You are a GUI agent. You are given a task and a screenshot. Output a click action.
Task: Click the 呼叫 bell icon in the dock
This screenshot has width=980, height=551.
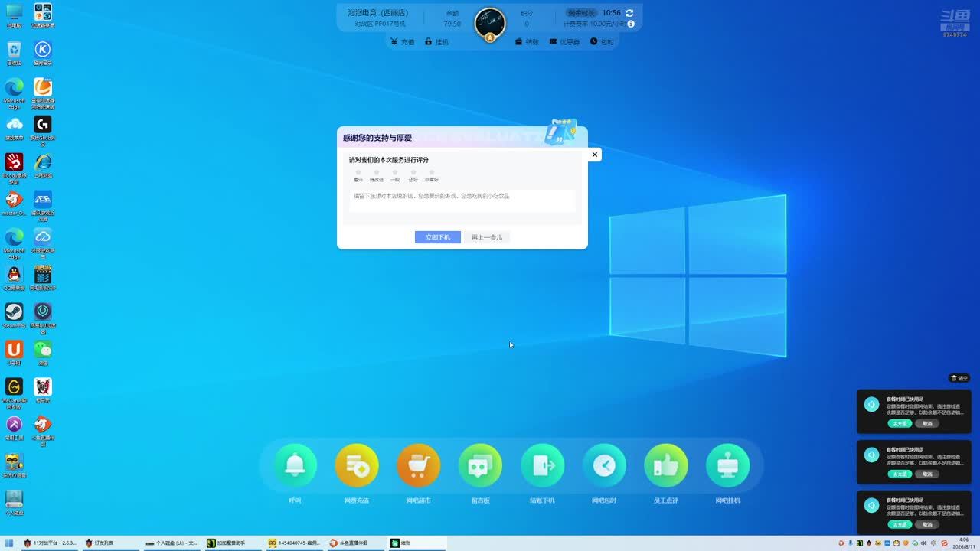[295, 465]
